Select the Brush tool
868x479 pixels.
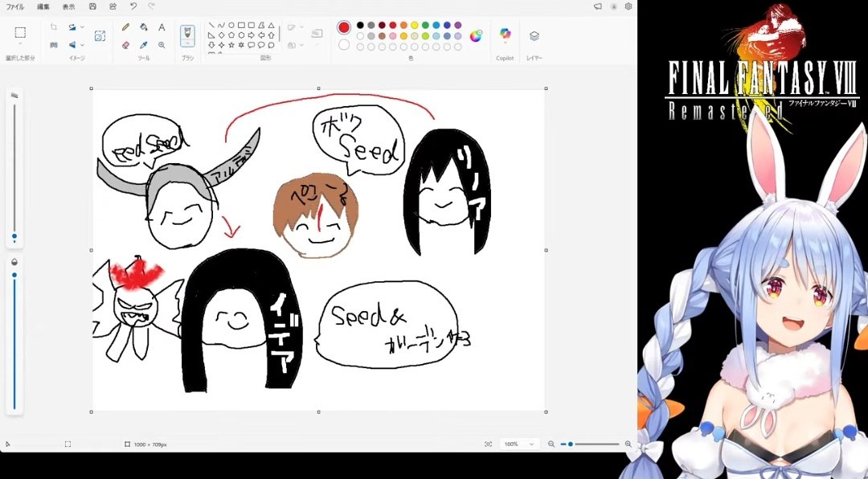coord(187,32)
